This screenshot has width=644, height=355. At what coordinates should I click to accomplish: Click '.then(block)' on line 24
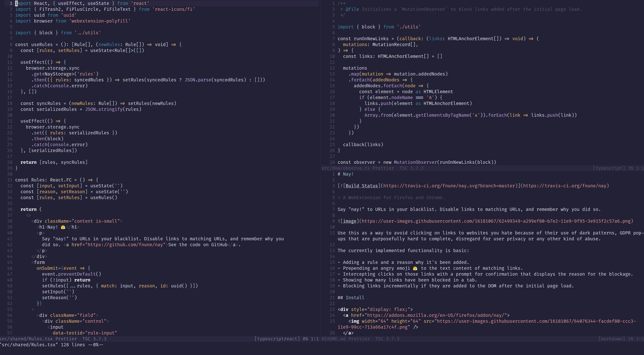(x=47, y=139)
